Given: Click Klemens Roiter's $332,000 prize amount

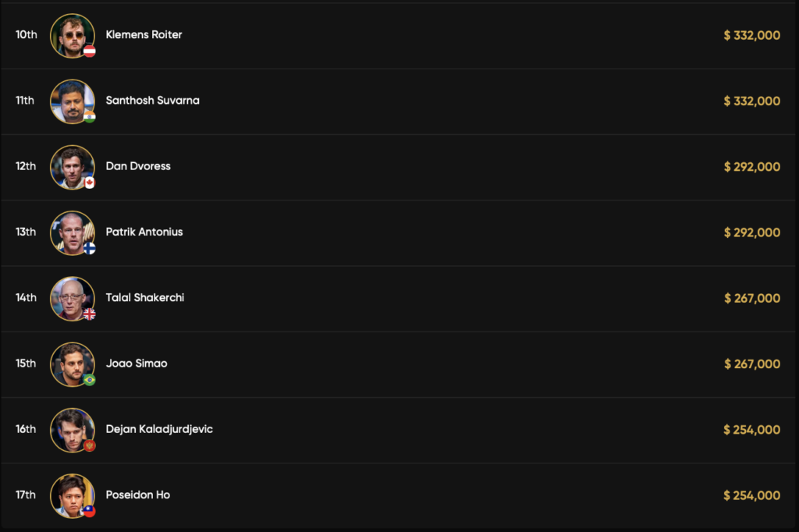Looking at the screenshot, I should [x=752, y=35].
